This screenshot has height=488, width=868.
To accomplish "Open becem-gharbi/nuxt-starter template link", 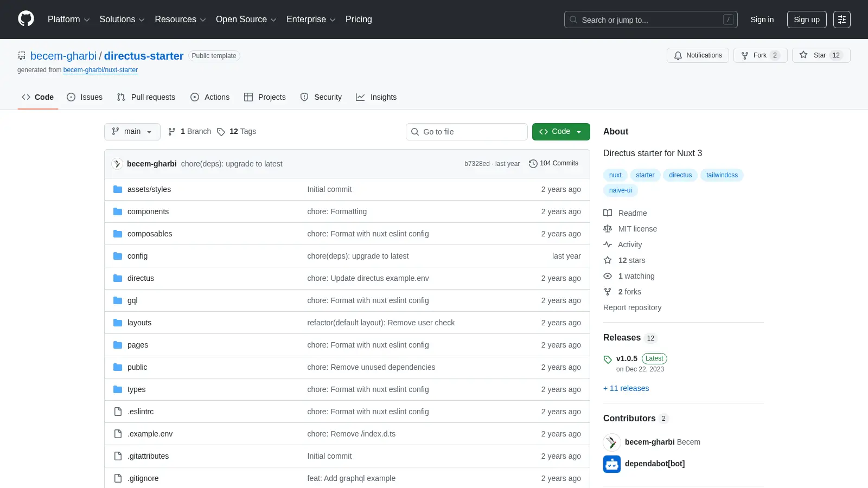I will tap(100, 70).
